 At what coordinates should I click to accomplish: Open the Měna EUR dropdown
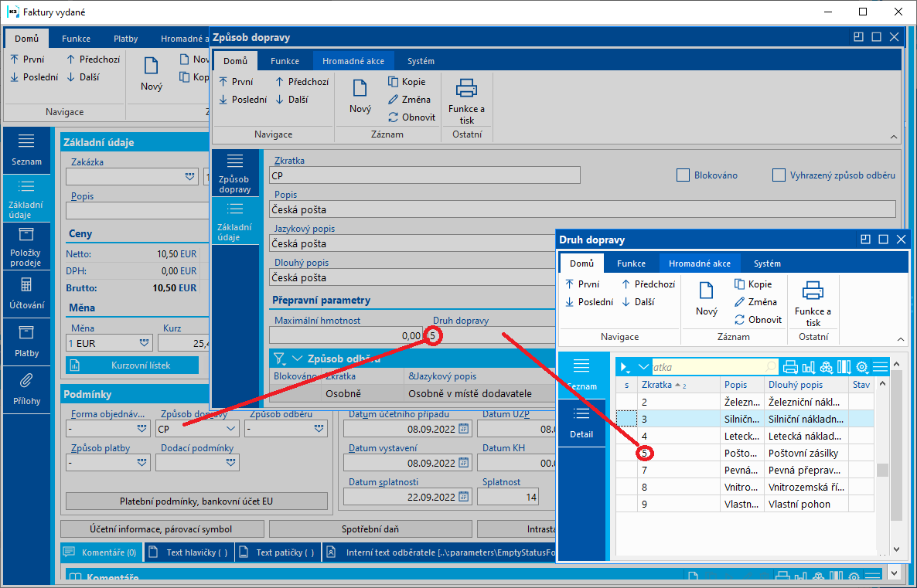tap(145, 343)
